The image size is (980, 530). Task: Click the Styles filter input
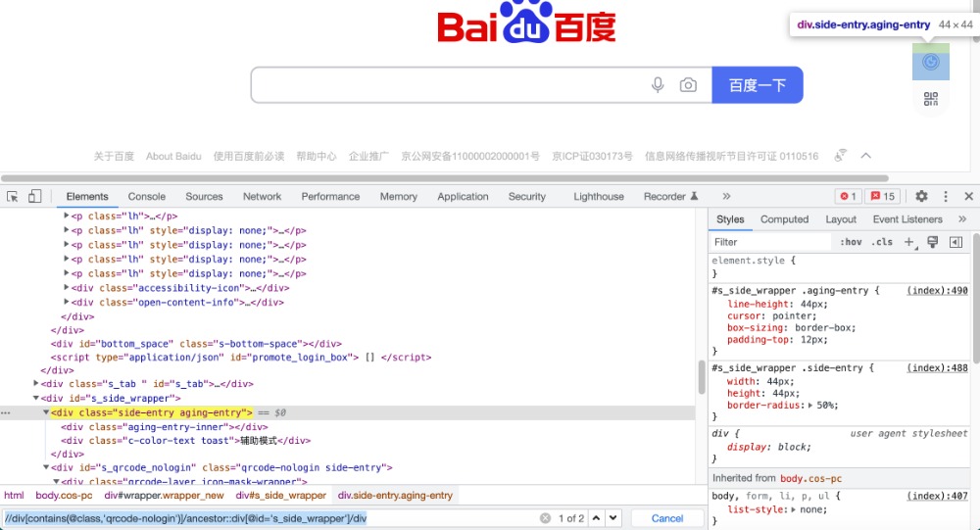(770, 242)
